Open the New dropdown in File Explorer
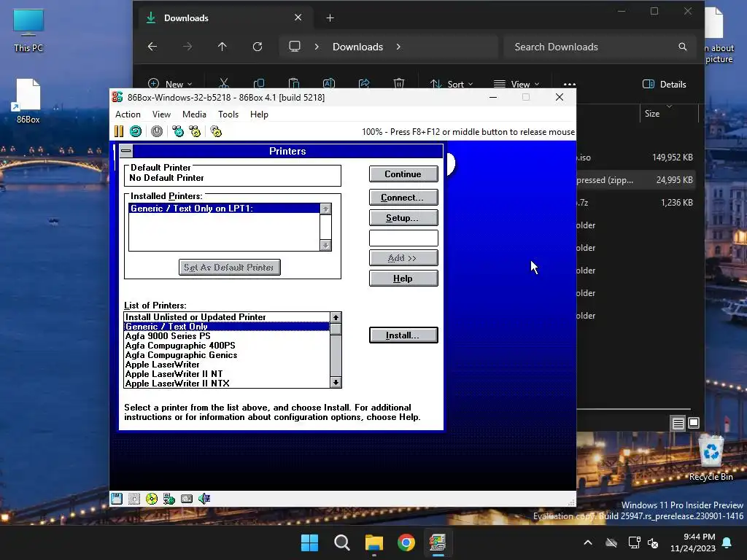The width and height of the screenshot is (747, 560). tap(170, 85)
